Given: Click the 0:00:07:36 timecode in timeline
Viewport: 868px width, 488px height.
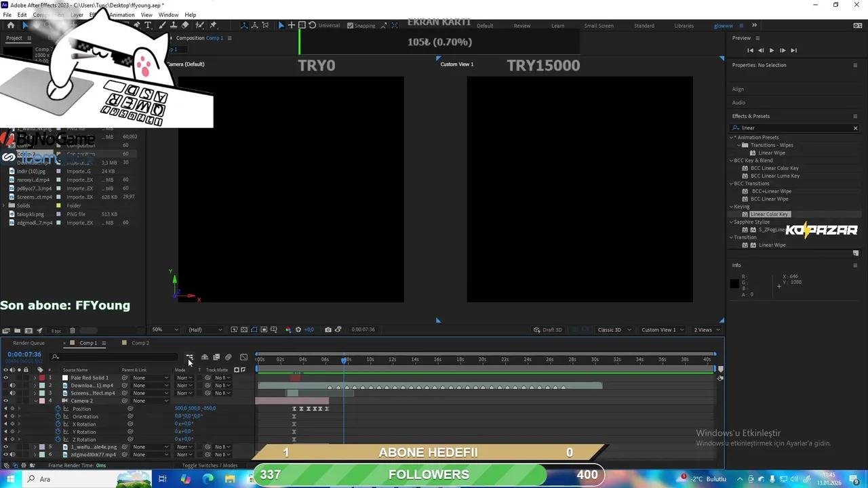Looking at the screenshot, I should point(24,354).
